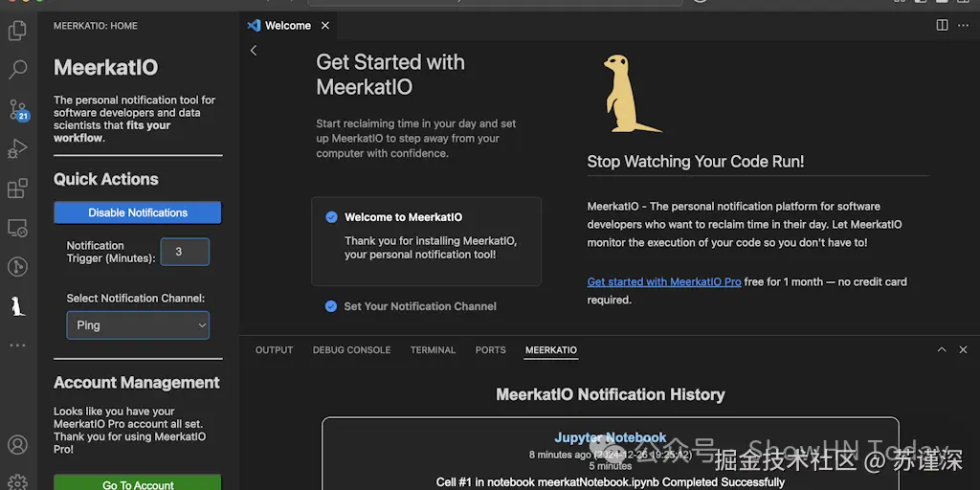Close the Welcome tab
This screenshot has width=980, height=490.
click(x=325, y=26)
